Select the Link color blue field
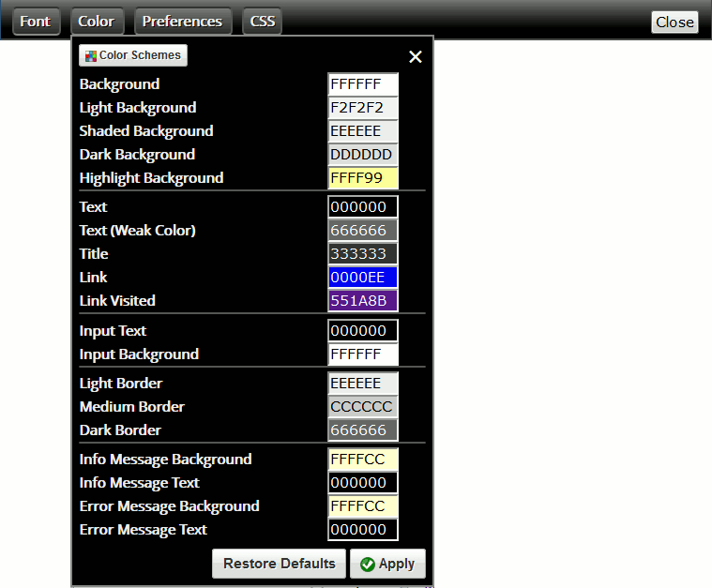712x588 pixels. 363,278
